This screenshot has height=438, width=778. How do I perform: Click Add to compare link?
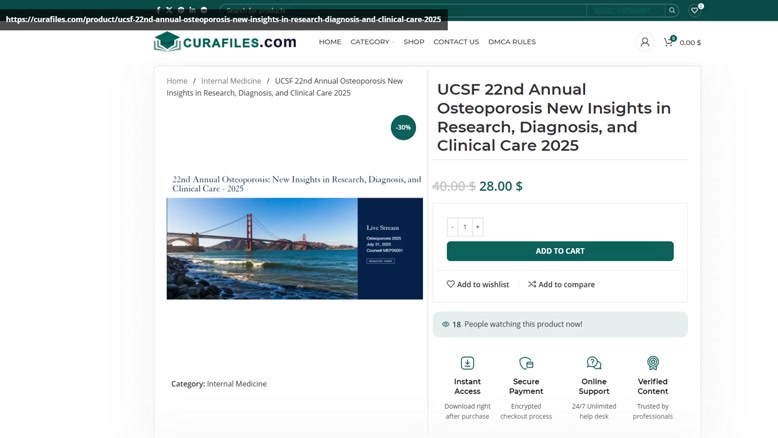(x=562, y=284)
